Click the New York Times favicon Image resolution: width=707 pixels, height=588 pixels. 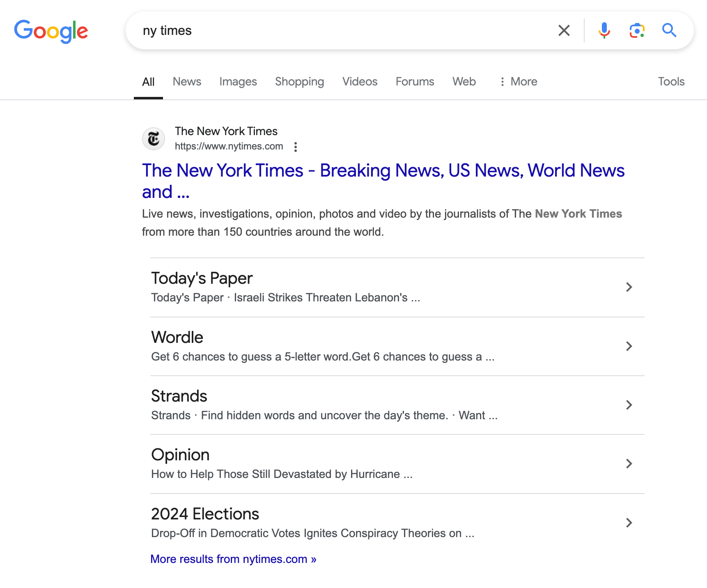pos(154,139)
